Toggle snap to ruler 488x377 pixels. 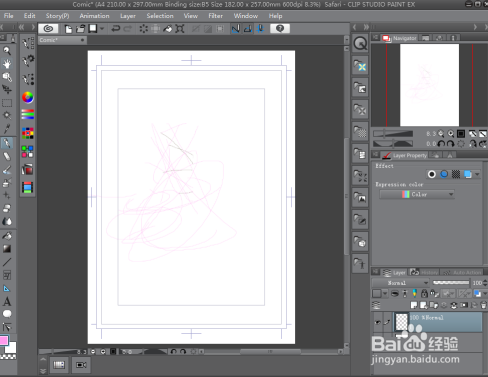(x=235, y=29)
